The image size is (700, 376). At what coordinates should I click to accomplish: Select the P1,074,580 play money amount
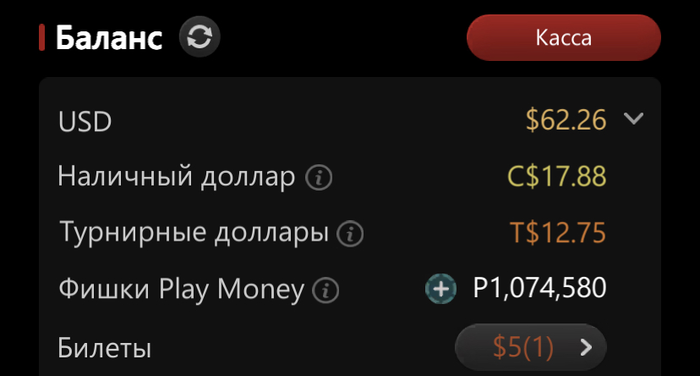(540, 287)
